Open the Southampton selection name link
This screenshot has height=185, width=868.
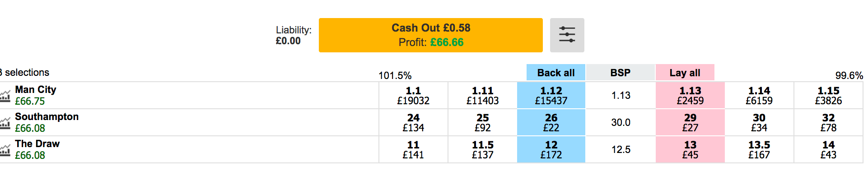point(47,116)
